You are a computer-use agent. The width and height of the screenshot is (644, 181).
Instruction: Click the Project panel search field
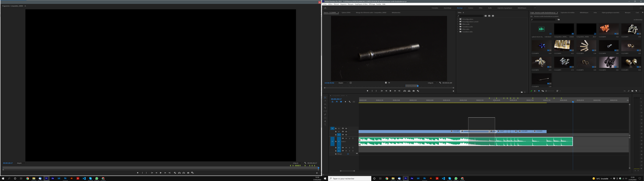pos(543,20)
